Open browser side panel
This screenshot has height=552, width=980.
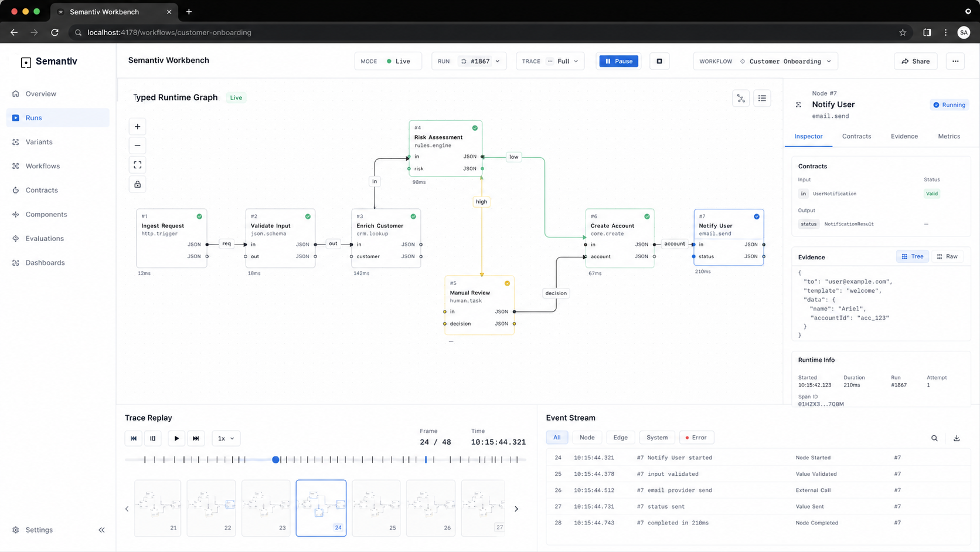pos(927,32)
